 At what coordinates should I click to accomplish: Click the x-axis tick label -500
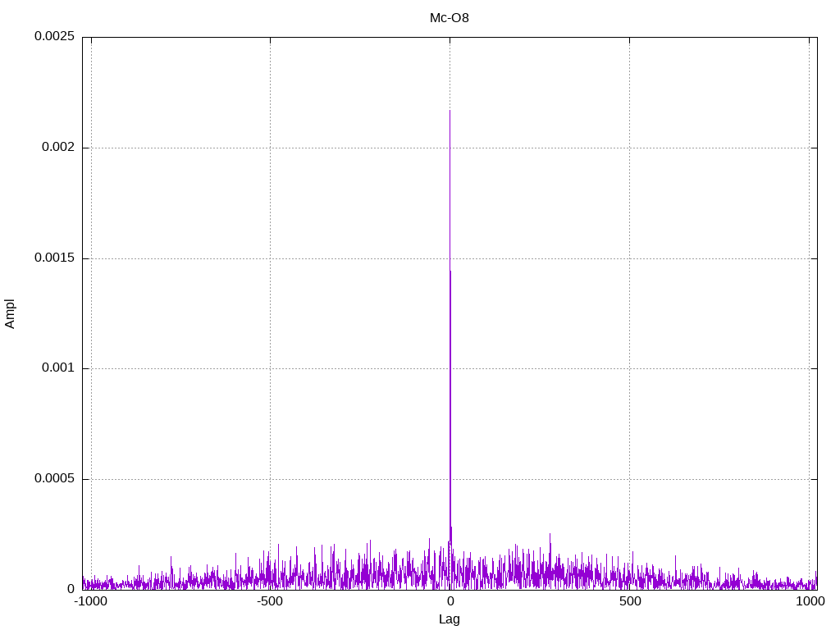point(269,601)
